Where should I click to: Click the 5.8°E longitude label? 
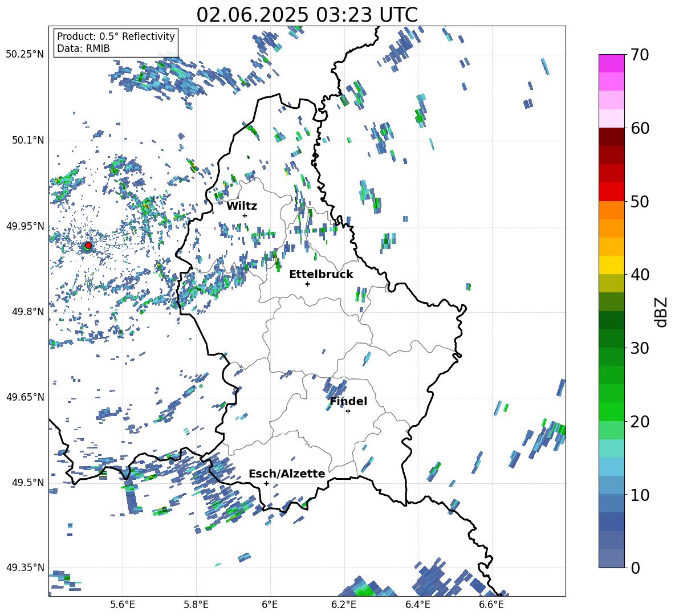point(196,605)
